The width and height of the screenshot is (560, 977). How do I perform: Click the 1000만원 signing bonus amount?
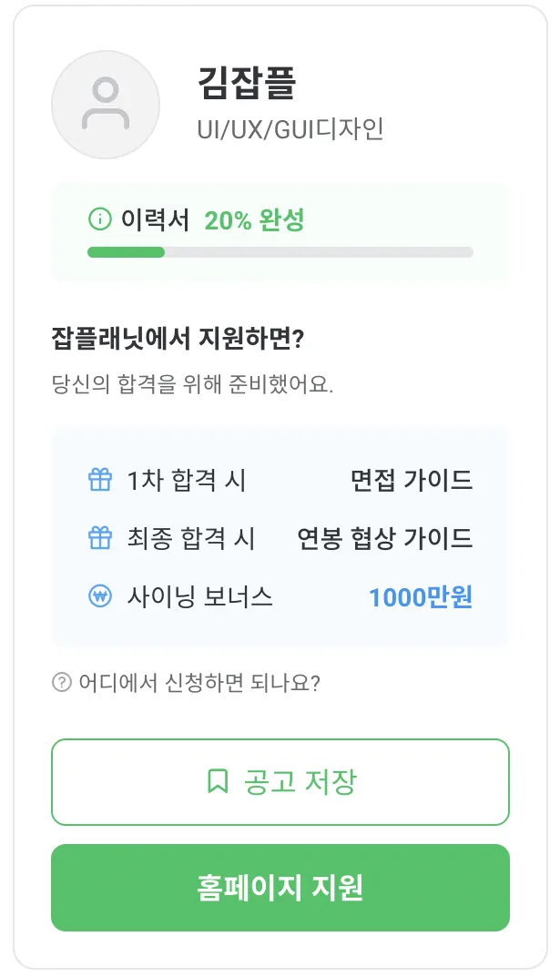click(x=421, y=597)
